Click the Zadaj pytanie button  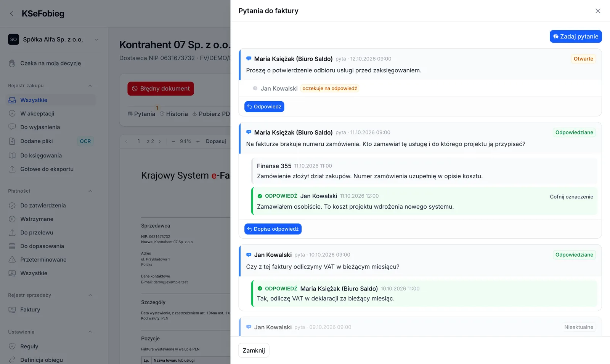576,37
